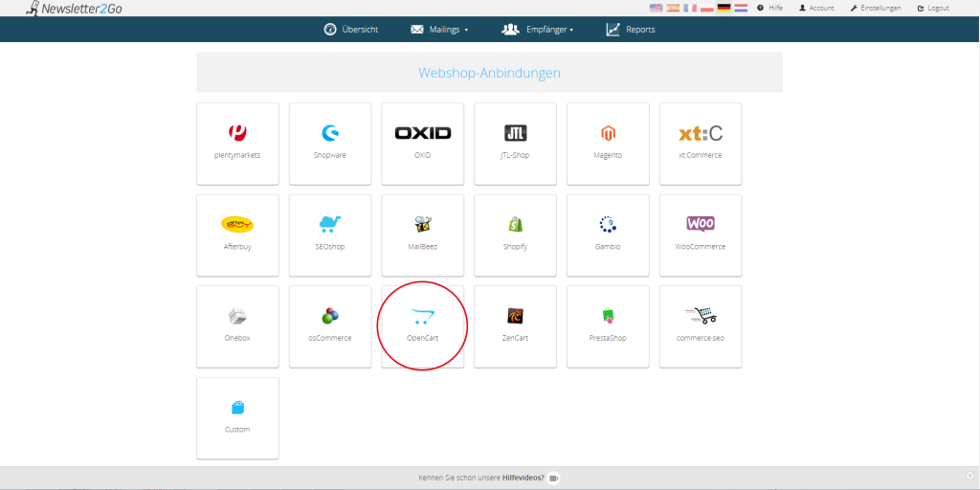The height and width of the screenshot is (490, 980).
Task: Click the Newsletter2Go logo
Action: 74,9
